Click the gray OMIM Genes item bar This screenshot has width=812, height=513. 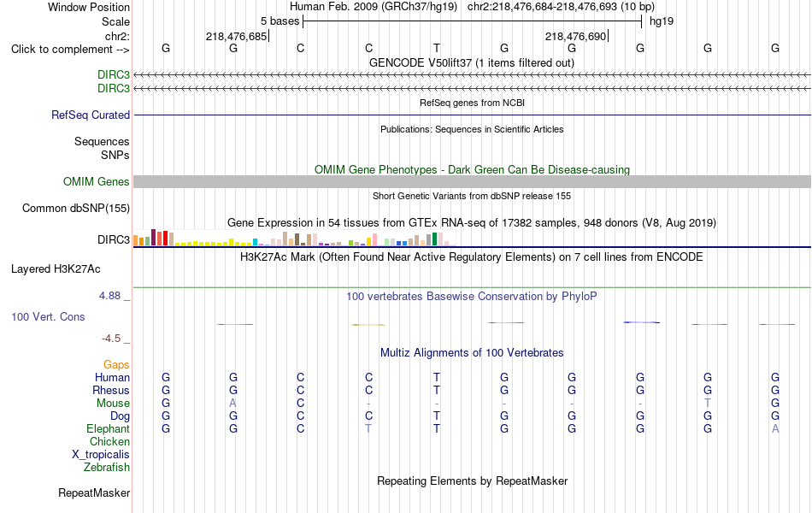pyautogui.click(x=472, y=181)
